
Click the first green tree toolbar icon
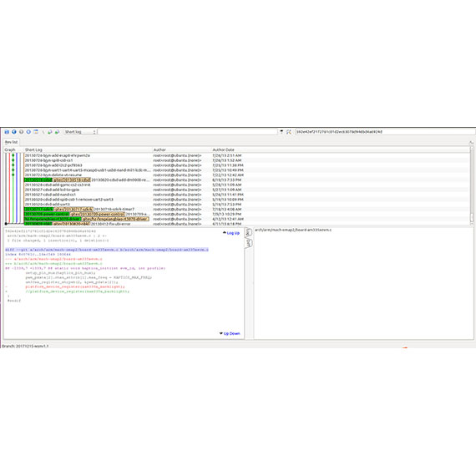click(x=50, y=132)
